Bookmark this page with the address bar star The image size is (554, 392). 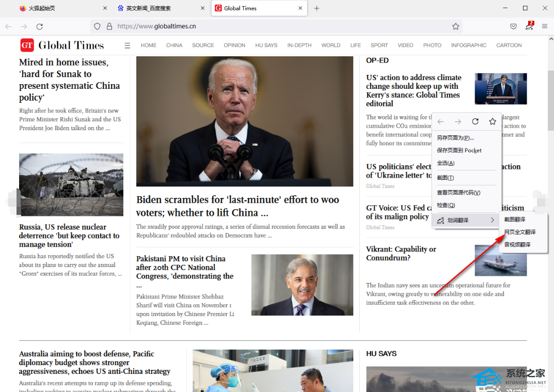pyautogui.click(x=456, y=26)
